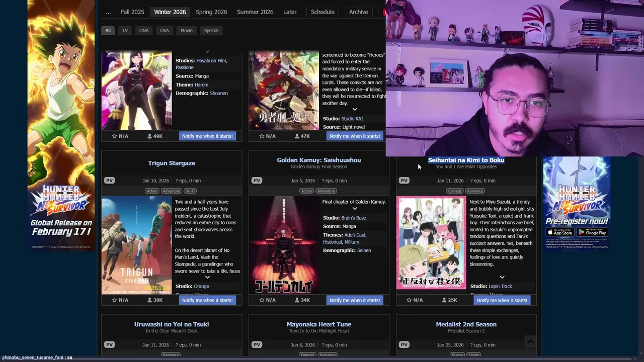Click PV badge on Trigun Stargaze card
644x362 pixels.
(x=109, y=180)
